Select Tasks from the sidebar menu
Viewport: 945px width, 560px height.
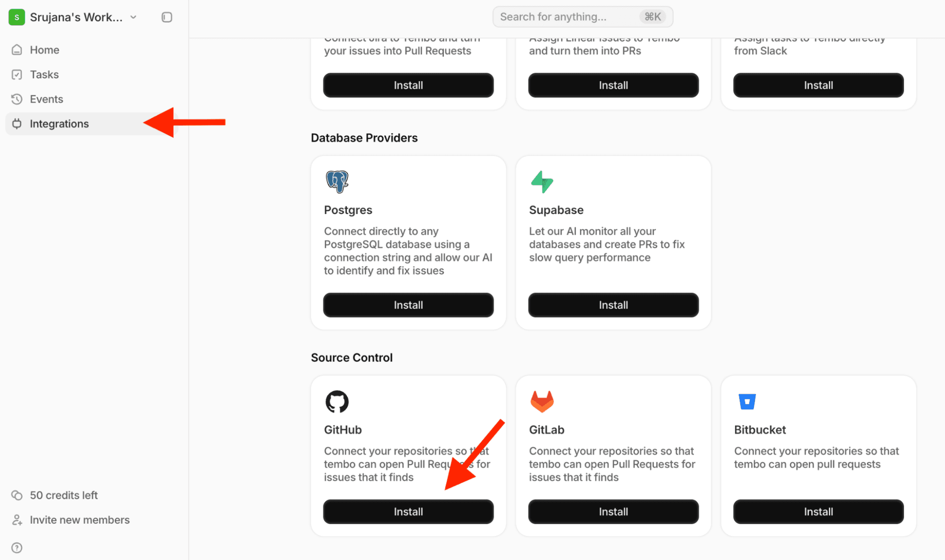[44, 74]
